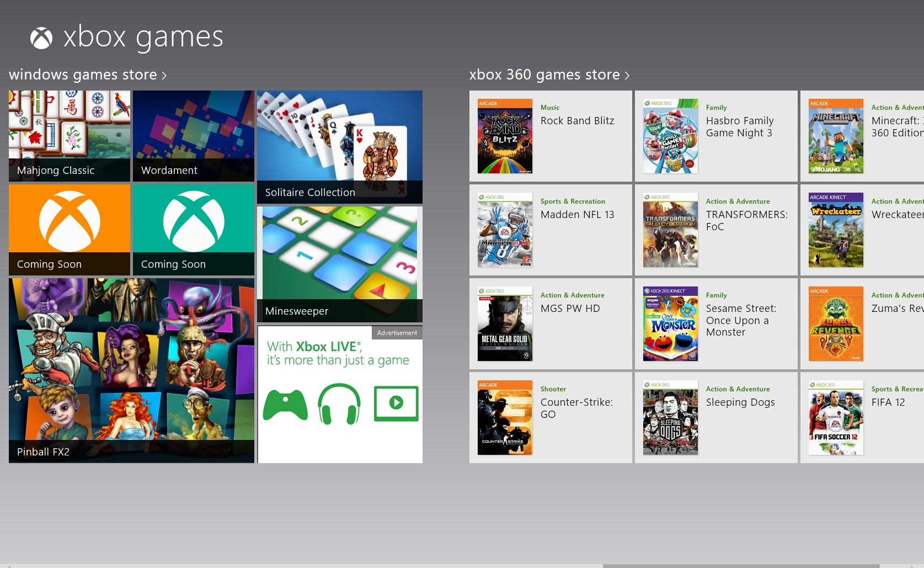Open the Counter-Strike: GO title

click(x=576, y=408)
